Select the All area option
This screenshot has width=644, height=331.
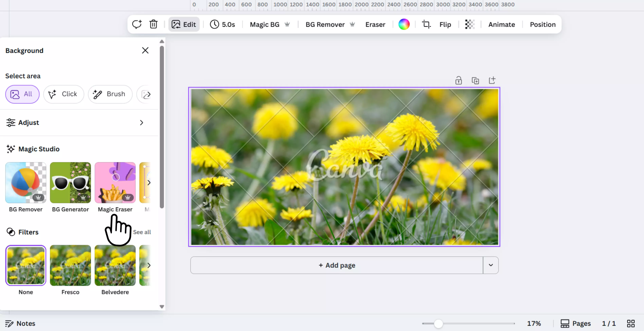(x=22, y=94)
